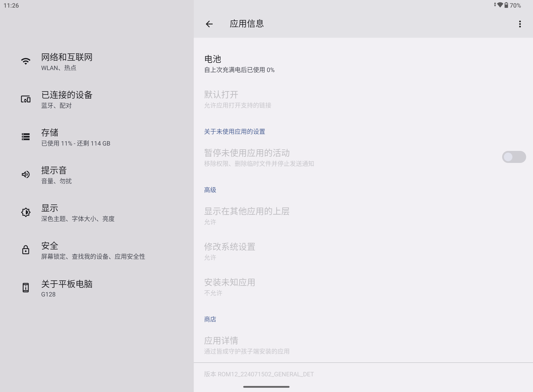
Task: Enable 暂停未使用应用的活动 switch
Action: (x=514, y=157)
